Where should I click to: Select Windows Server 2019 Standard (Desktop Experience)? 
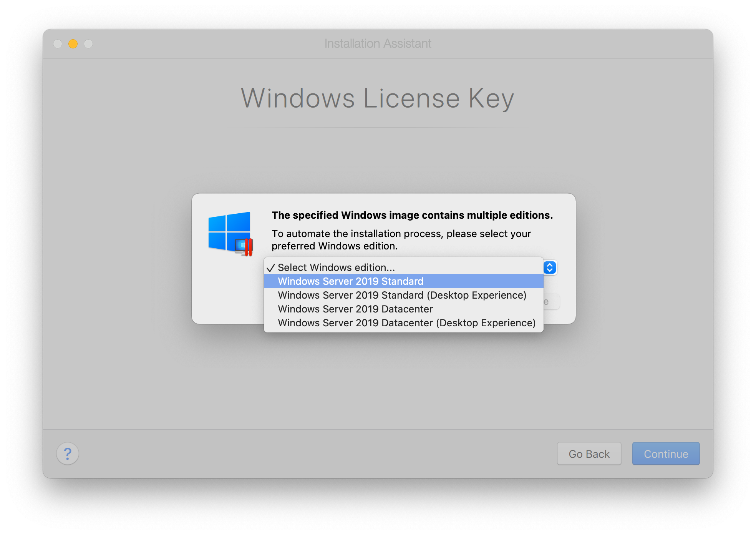coord(402,295)
